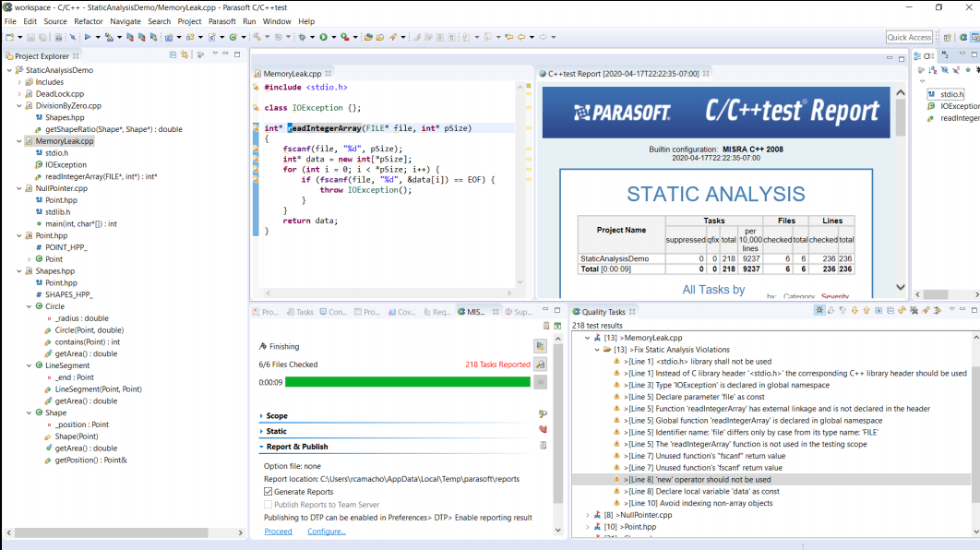Click the expand-all plus icon in Quality Tasks toolbar
The height and width of the screenshot is (550, 980).
pyautogui.click(x=878, y=311)
